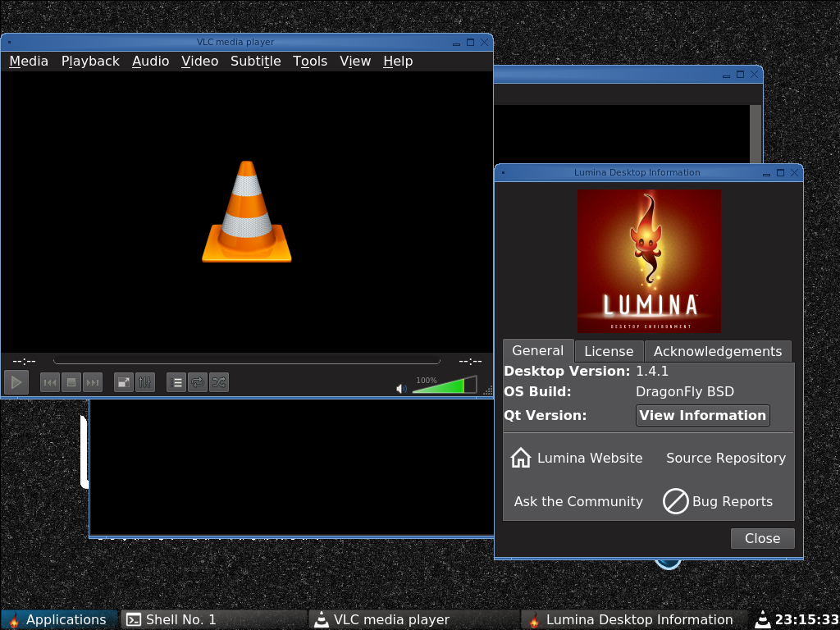Click the View Information button
Screen dimensions: 840x630
coord(703,415)
